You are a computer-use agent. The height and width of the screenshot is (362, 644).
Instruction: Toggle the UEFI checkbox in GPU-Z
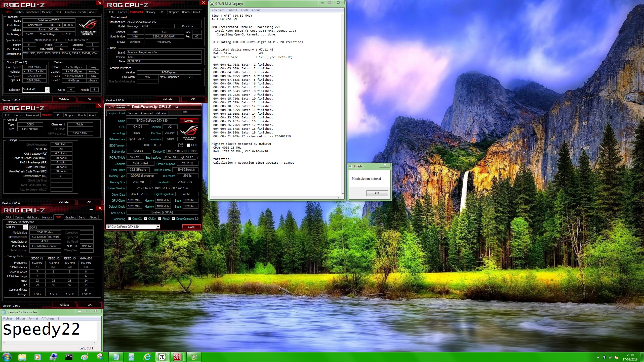tap(188, 145)
